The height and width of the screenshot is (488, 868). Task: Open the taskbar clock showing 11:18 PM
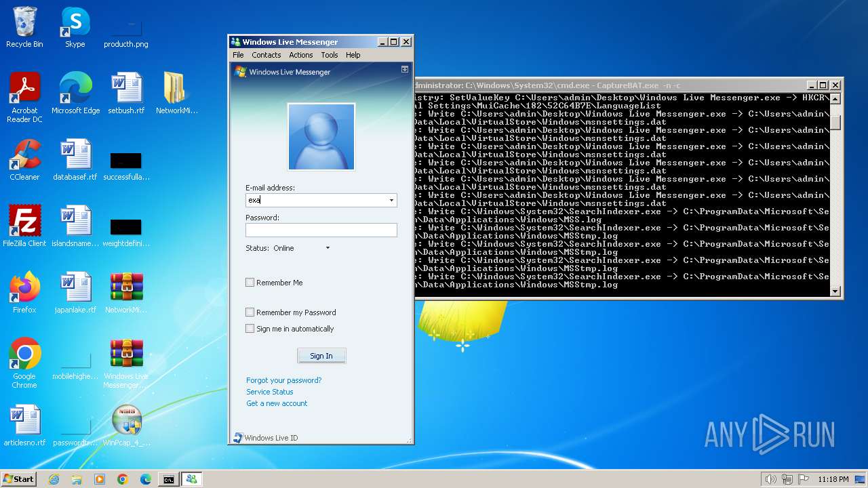(x=833, y=479)
